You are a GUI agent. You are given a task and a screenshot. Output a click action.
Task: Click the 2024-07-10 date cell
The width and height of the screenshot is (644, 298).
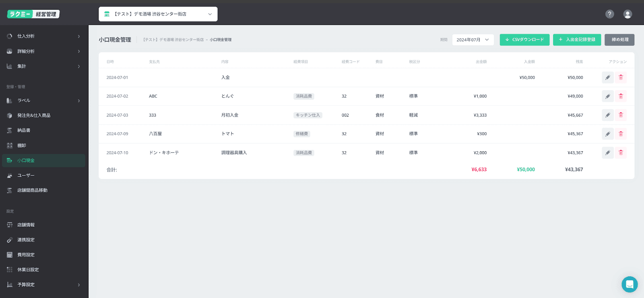coord(117,153)
